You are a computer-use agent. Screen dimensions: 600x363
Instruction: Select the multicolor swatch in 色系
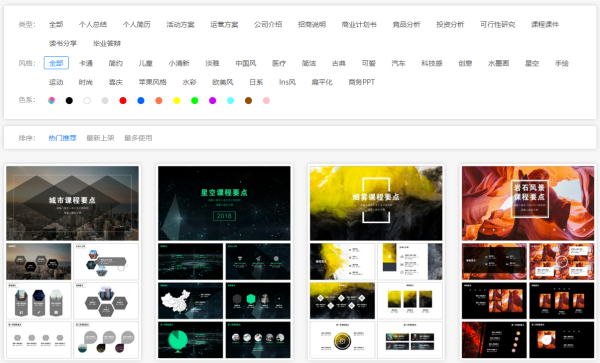[x=51, y=101]
